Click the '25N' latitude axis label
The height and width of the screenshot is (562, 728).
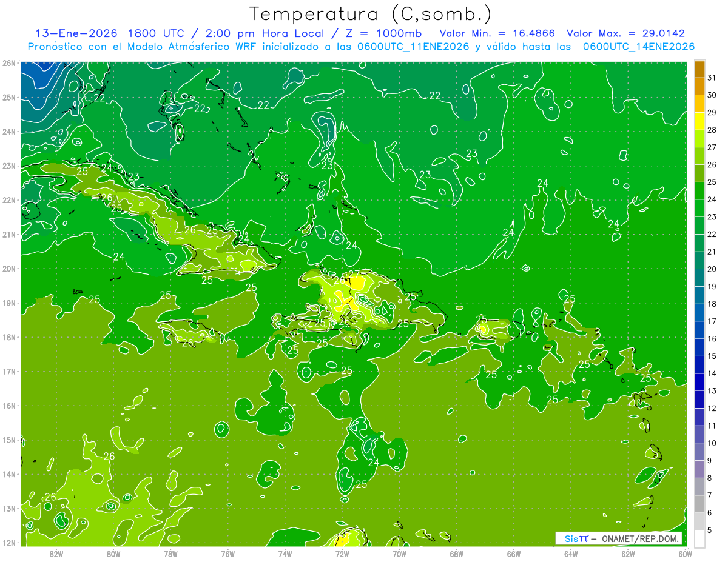pyautogui.click(x=8, y=97)
